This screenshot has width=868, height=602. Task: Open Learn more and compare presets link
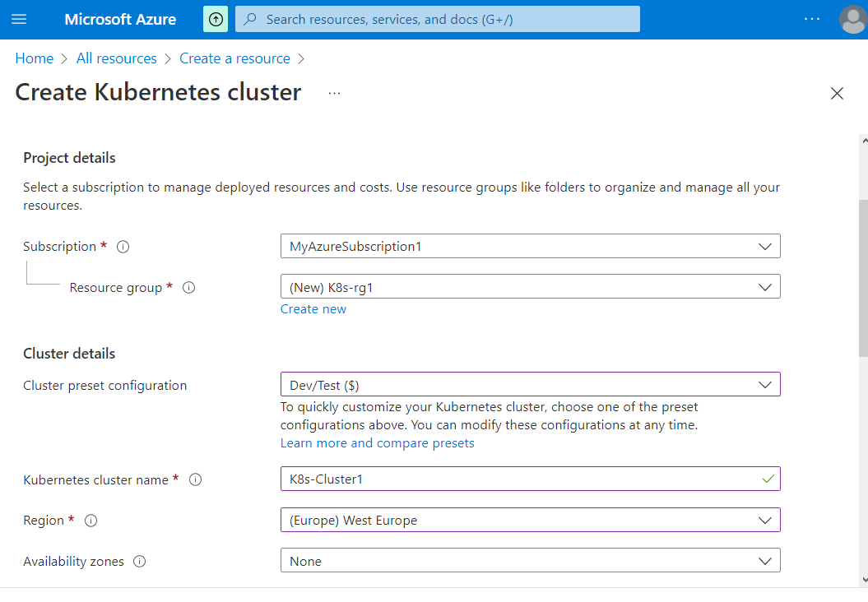click(x=377, y=443)
